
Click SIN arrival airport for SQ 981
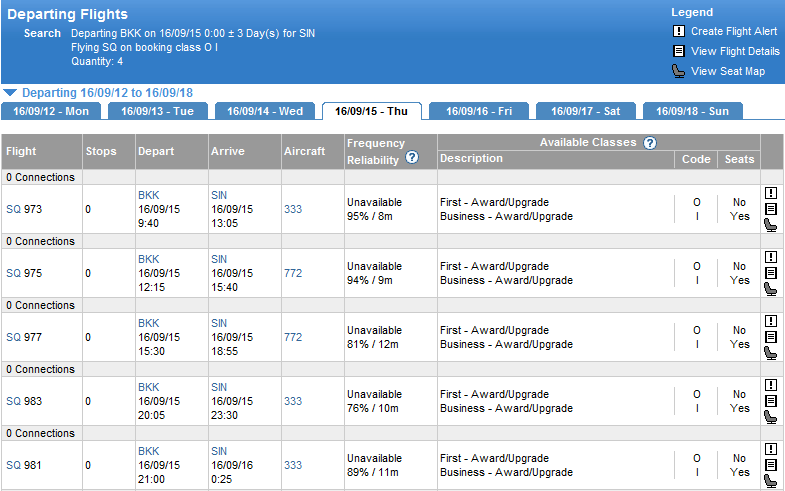219,451
